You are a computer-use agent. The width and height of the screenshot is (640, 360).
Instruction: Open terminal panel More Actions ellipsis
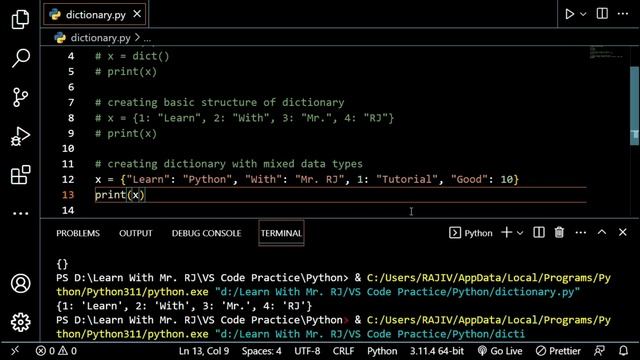tap(580, 233)
